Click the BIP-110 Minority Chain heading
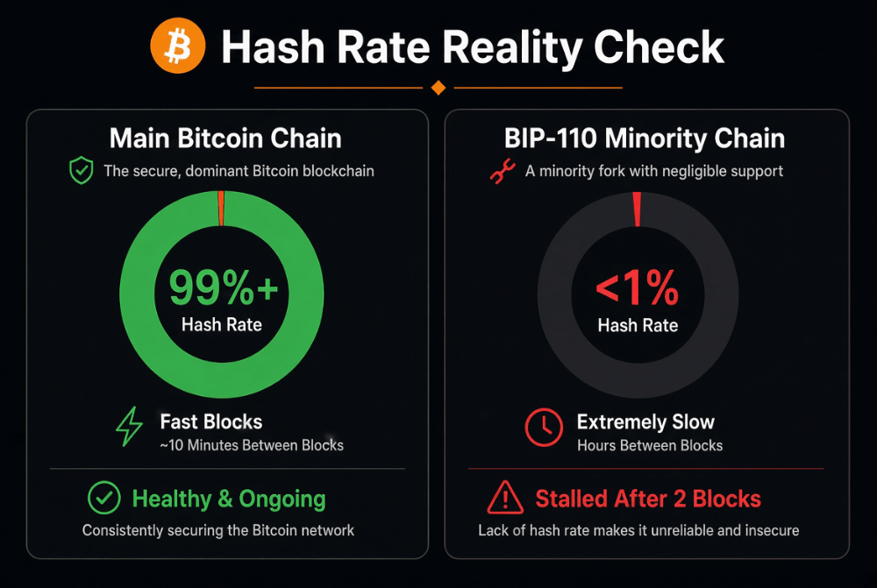 tap(645, 138)
